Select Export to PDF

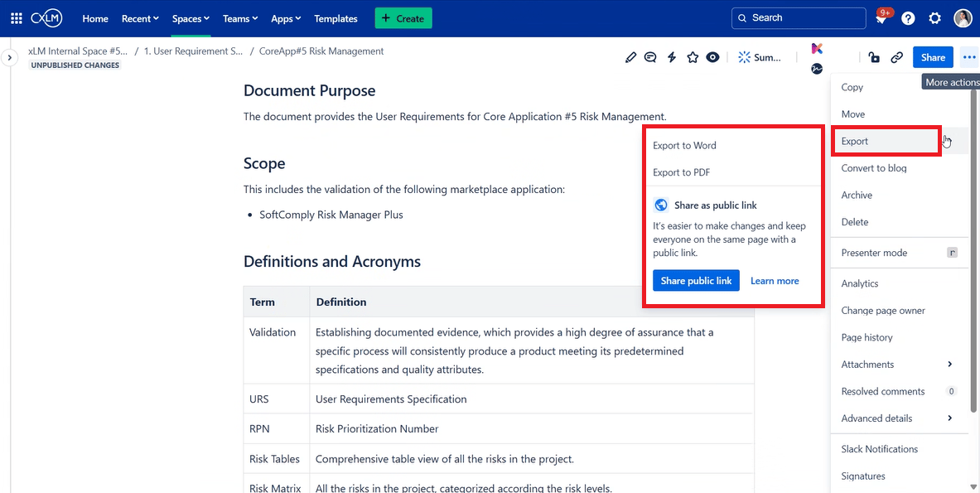pos(681,172)
